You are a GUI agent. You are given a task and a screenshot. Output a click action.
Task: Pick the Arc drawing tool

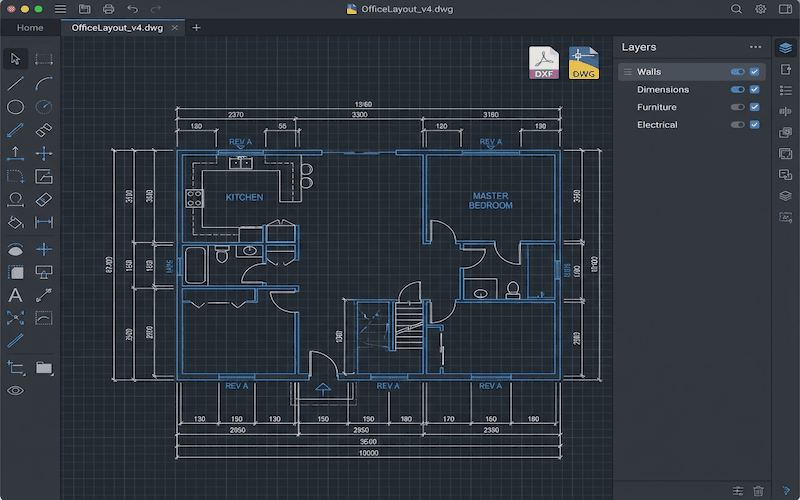[x=44, y=83]
